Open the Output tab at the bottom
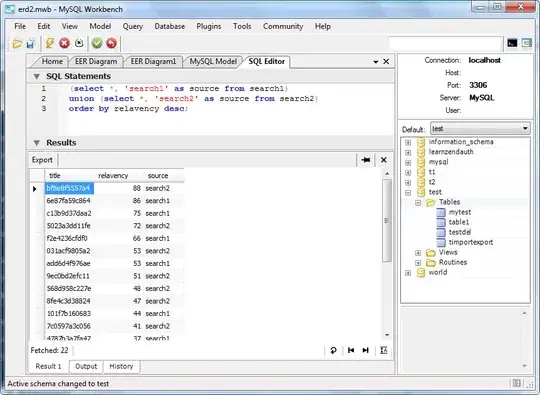Screen dimensions: 540x395 (x=86, y=366)
